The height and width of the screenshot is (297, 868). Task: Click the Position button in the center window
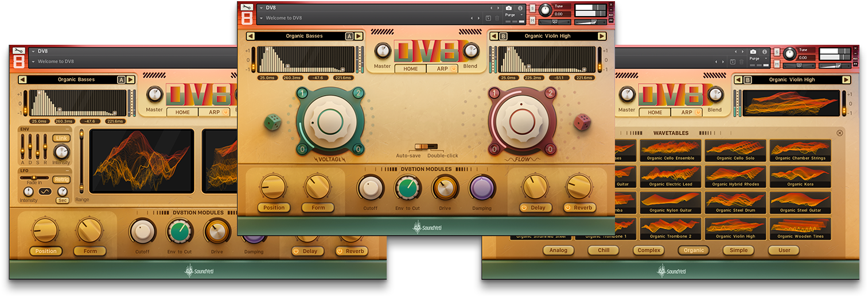point(274,207)
